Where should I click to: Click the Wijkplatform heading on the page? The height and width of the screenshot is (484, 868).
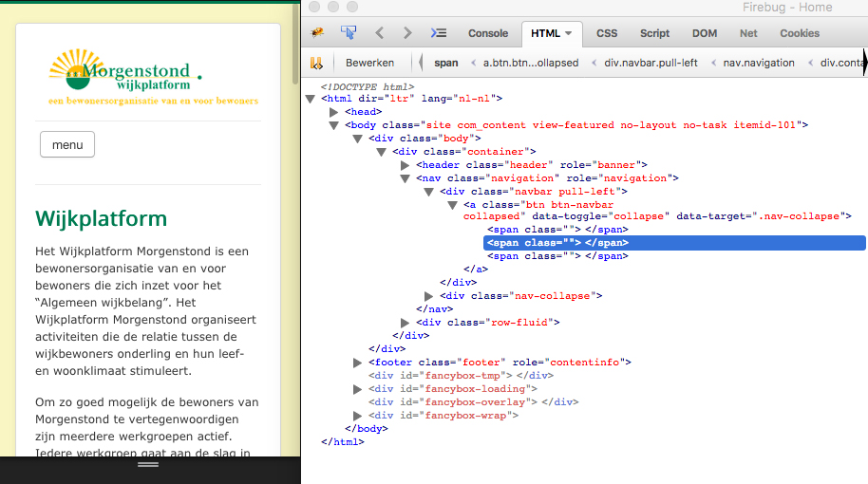pos(102,218)
